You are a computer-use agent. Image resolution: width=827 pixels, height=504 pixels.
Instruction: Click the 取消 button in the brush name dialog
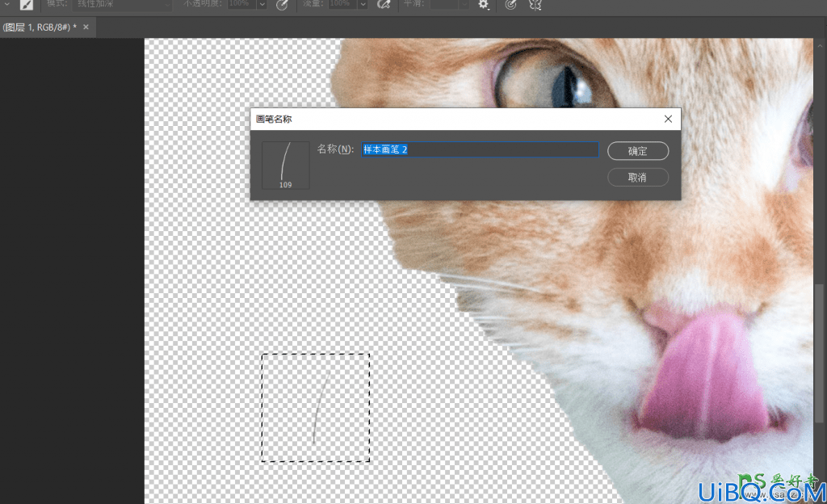click(x=638, y=177)
